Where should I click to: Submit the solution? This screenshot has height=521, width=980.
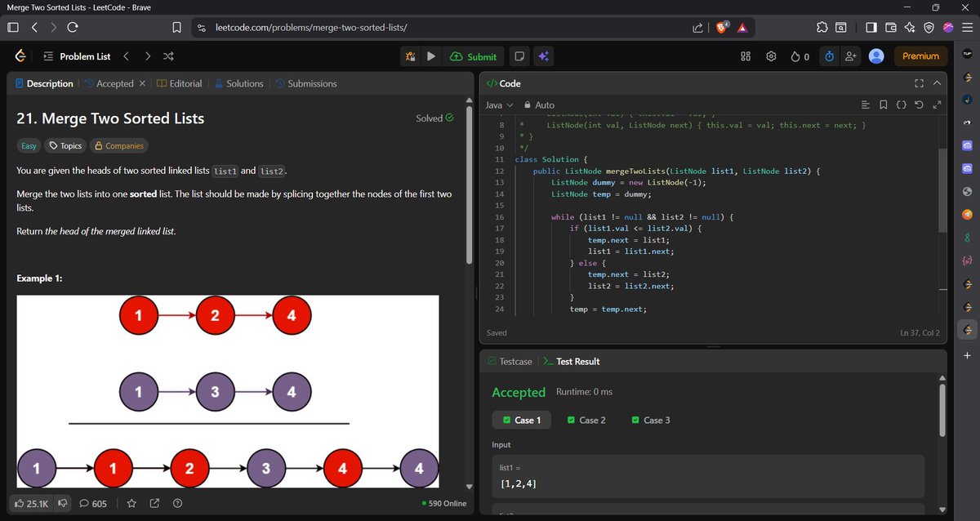(x=474, y=56)
